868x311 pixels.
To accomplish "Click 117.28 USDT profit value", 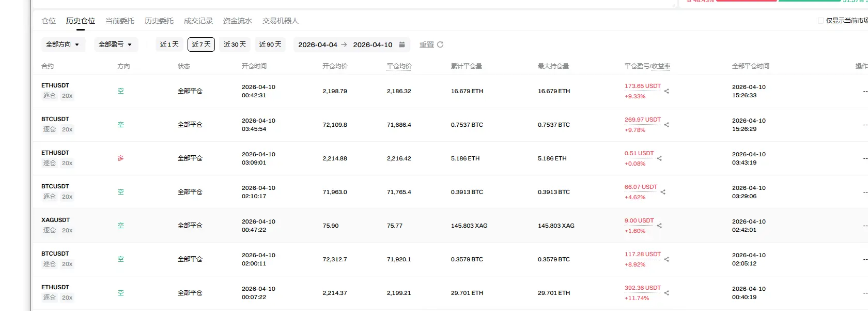I will (643, 254).
